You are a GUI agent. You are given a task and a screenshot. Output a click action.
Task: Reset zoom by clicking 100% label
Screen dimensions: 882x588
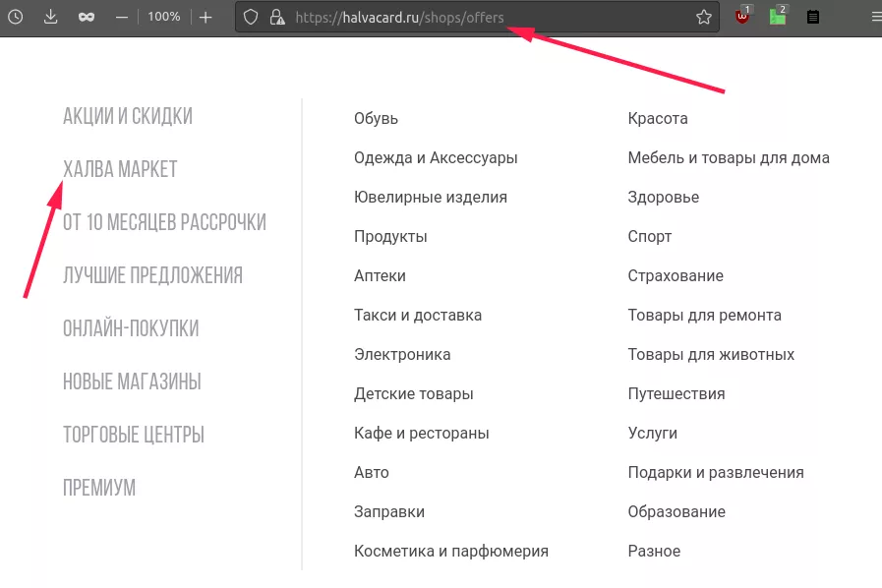coord(164,17)
